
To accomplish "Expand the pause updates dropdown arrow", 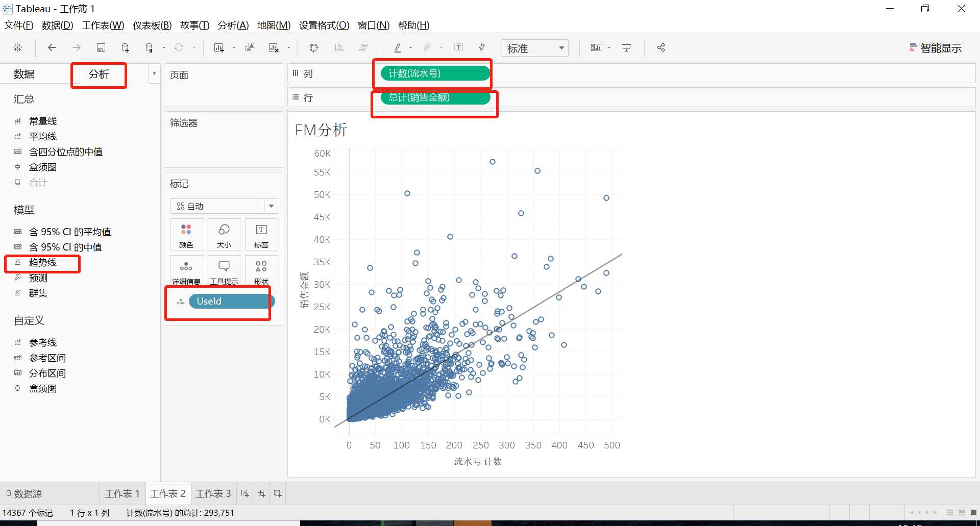I will [164, 47].
